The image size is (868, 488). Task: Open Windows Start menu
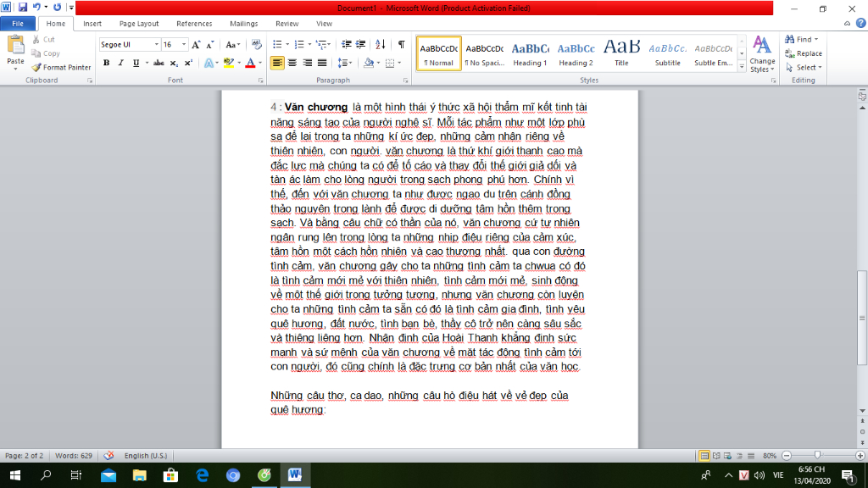point(15,475)
